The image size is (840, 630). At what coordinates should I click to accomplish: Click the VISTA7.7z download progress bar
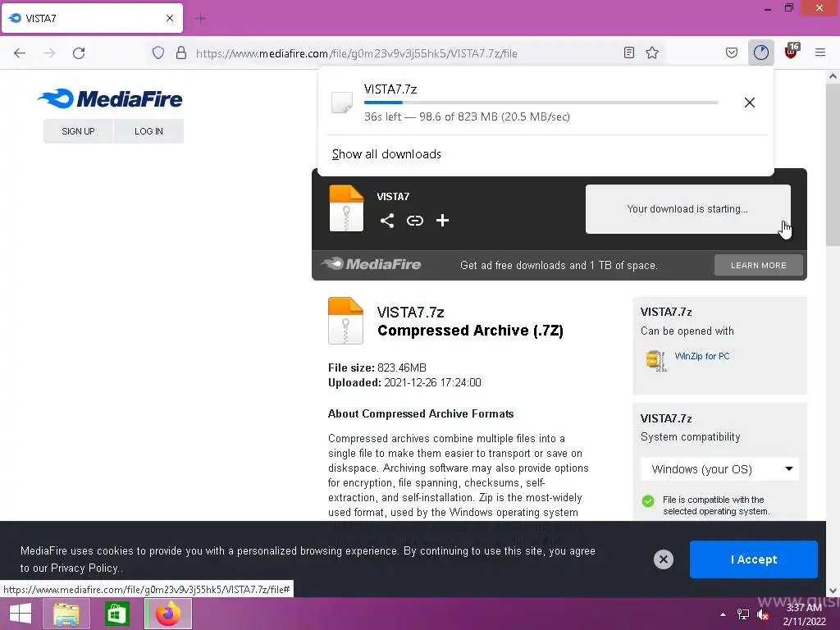(541, 103)
